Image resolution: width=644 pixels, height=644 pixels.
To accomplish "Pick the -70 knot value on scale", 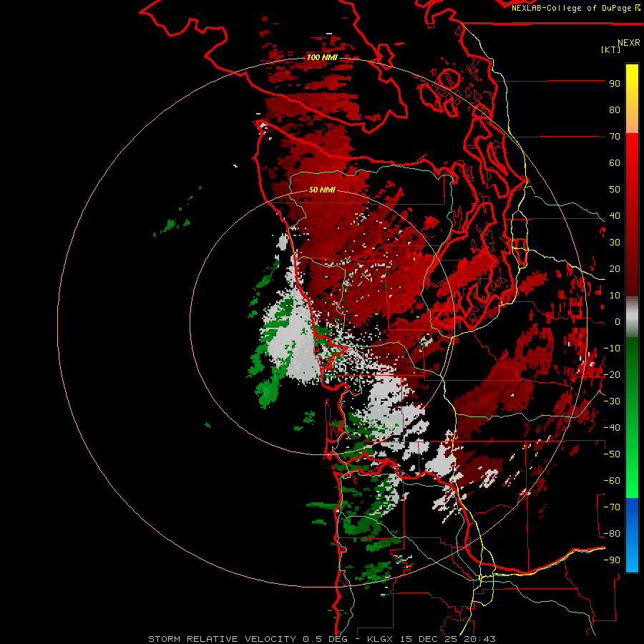I will [x=612, y=507].
